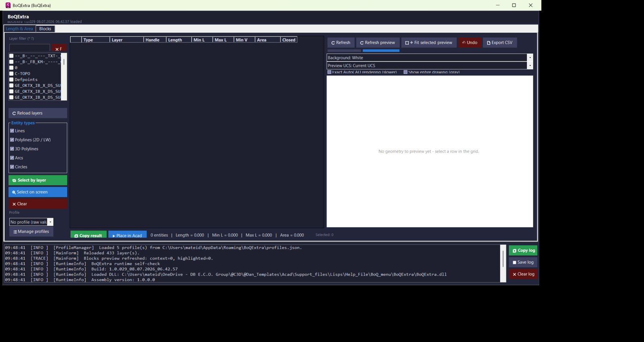Toggle the 3D Polylines checkbox
Viewport: 644px width, 342px height.
(12, 149)
